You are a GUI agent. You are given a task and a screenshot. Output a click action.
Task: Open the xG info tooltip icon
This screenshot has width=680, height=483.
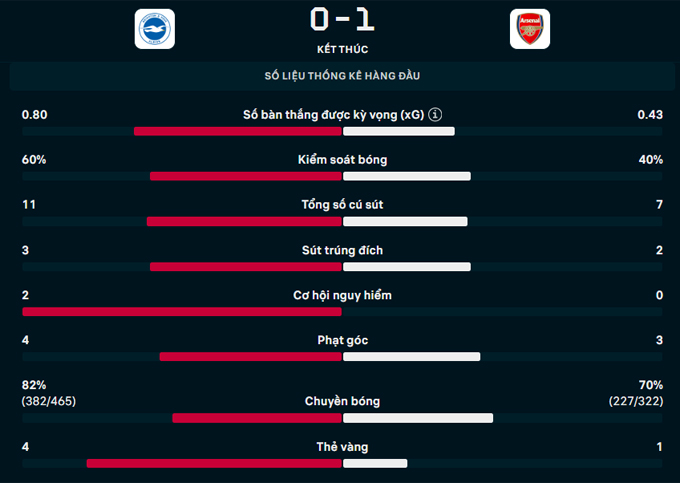tap(436, 115)
